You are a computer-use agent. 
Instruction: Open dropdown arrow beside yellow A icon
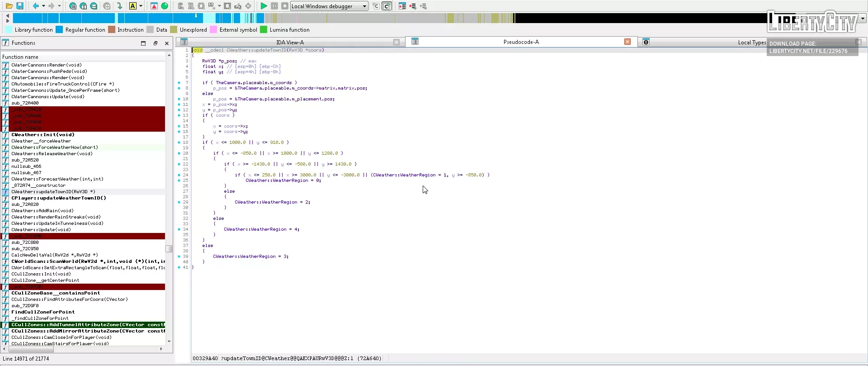(x=141, y=6)
